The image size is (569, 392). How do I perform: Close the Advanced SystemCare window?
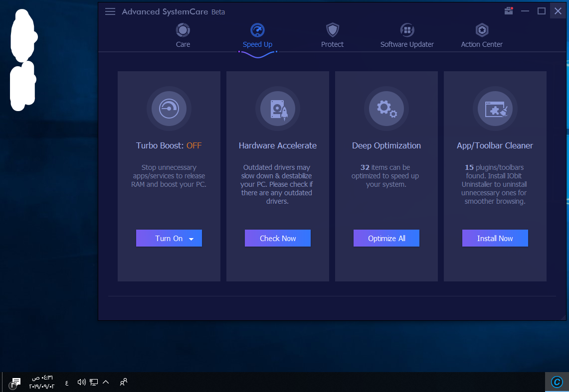[x=558, y=11]
